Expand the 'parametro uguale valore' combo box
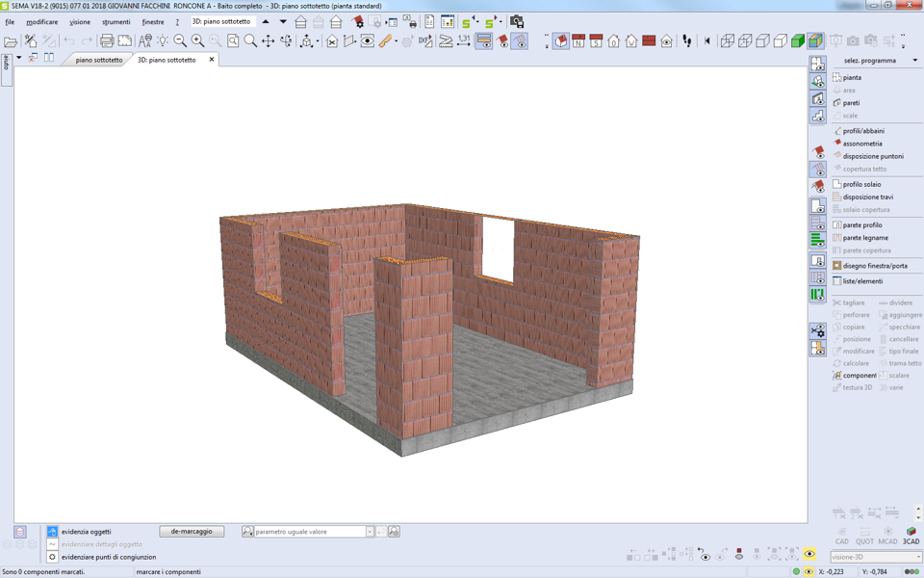The height and width of the screenshot is (578, 924). (369, 532)
